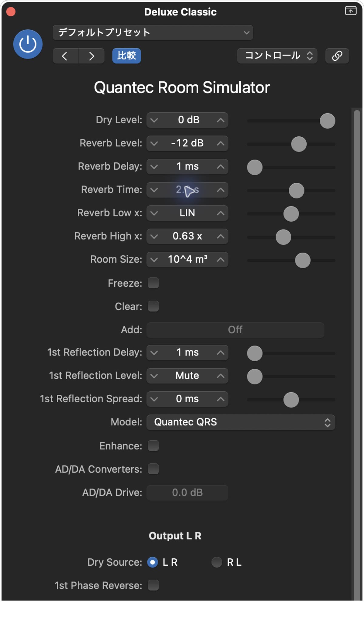The image size is (364, 637).
Task: Toggle the plugin power bypass button
Action: (x=28, y=44)
